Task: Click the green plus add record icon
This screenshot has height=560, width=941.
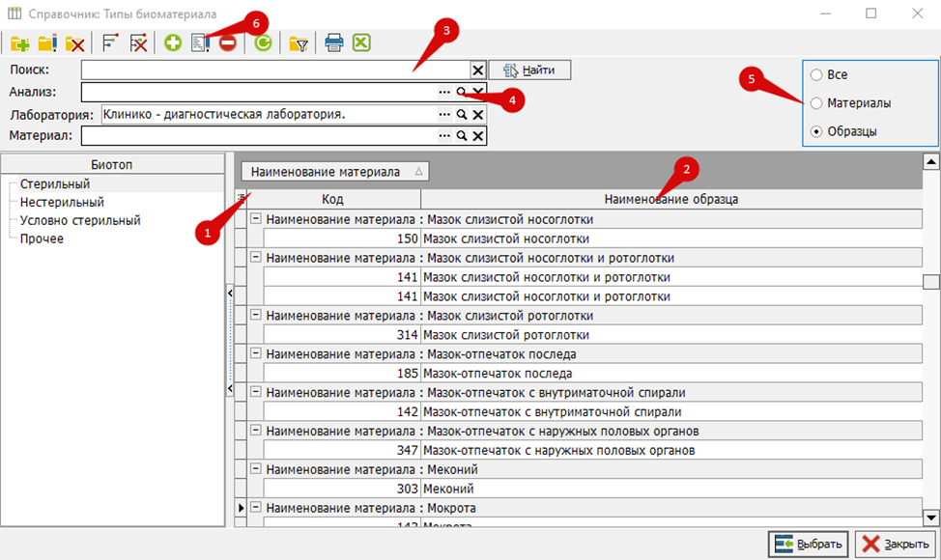Action: coord(173,42)
